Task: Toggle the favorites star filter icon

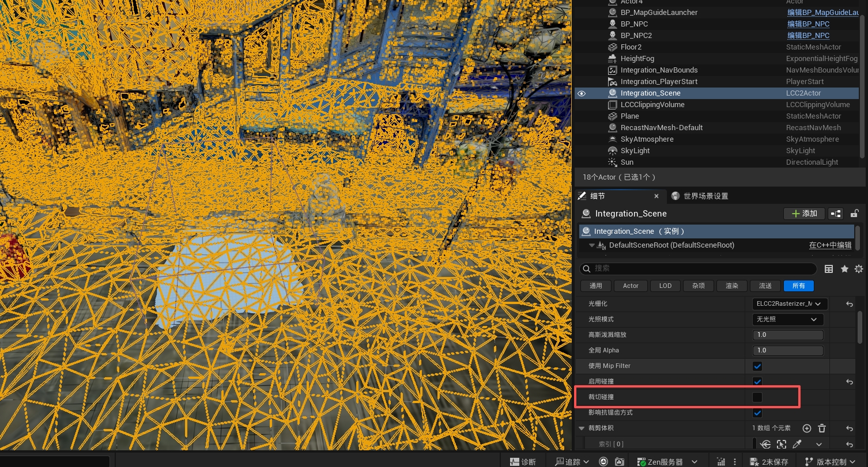Action: tap(844, 269)
